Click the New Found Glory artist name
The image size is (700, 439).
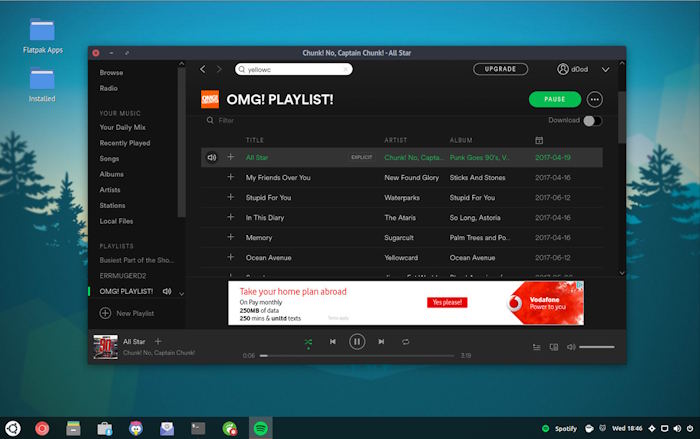411,177
